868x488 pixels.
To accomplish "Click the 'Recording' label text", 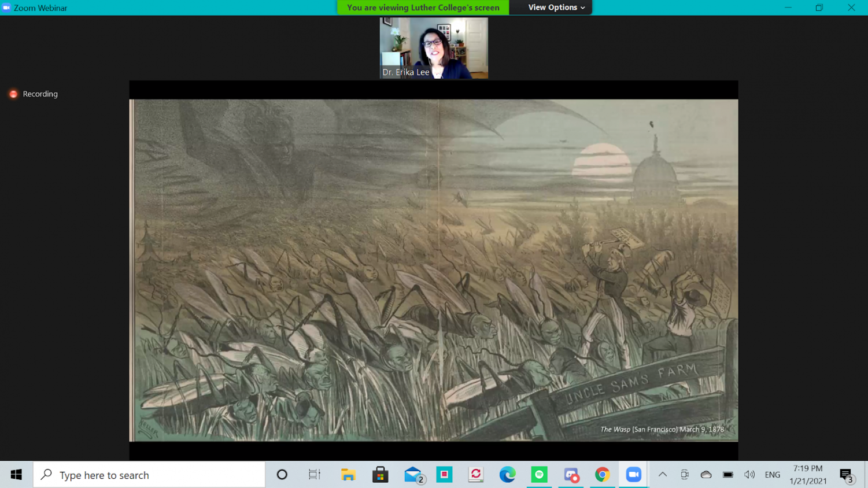I will [40, 94].
